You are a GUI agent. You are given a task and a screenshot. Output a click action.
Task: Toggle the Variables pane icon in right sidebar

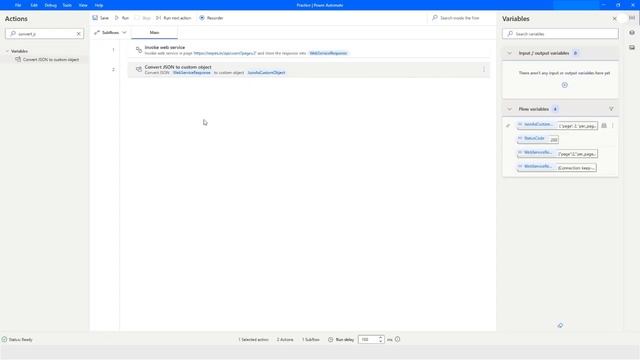[x=631, y=18]
